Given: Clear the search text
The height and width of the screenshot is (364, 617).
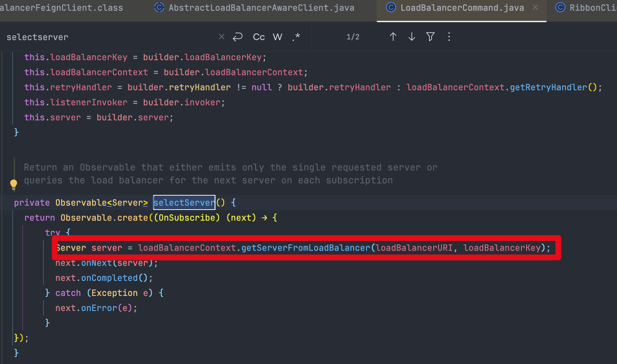Looking at the screenshot, I should tap(222, 37).
